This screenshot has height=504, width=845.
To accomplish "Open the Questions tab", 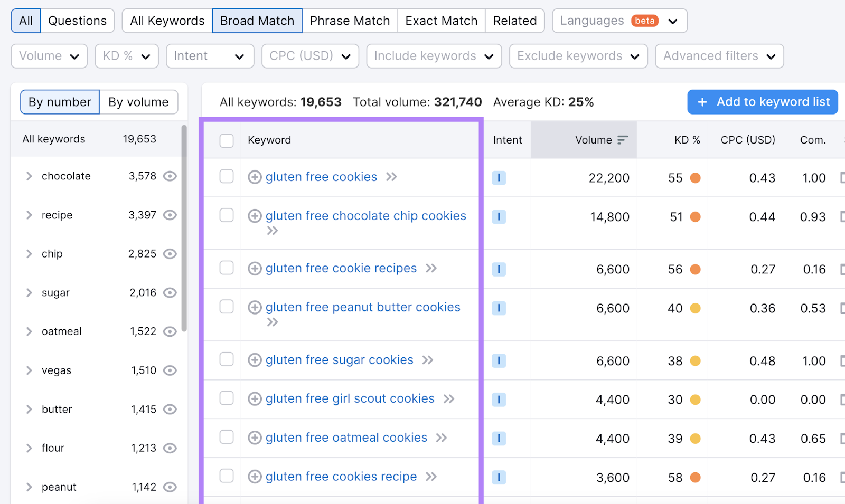I will point(77,21).
